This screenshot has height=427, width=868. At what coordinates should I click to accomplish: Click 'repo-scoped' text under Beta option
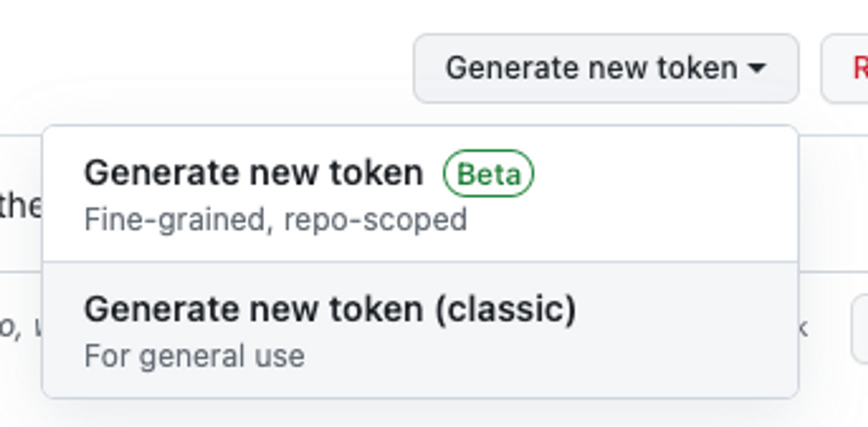(375, 220)
